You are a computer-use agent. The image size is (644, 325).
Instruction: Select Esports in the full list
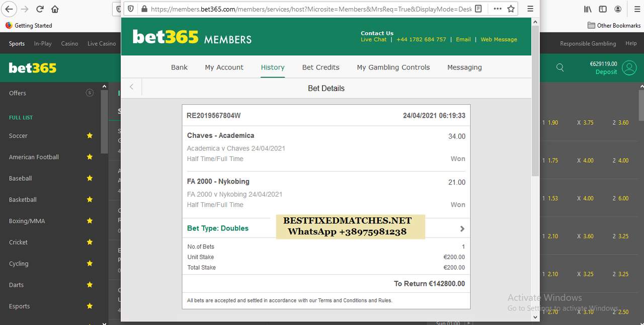[19, 306]
